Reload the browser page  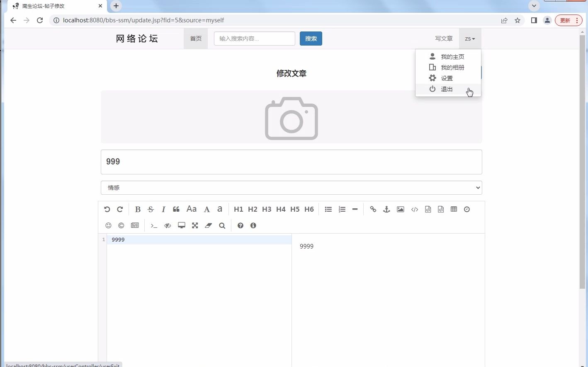[40, 20]
